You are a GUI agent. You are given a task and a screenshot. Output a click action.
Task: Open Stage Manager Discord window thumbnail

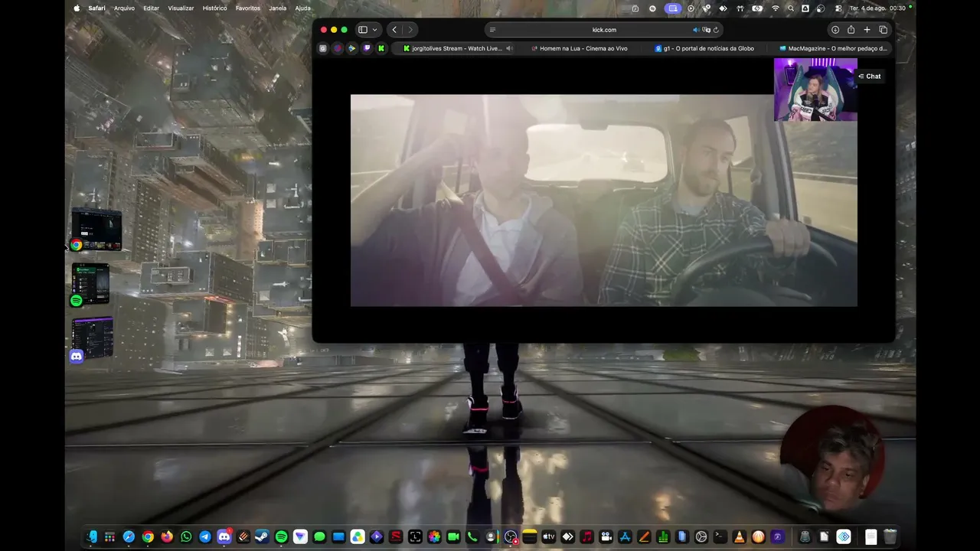[93, 339]
